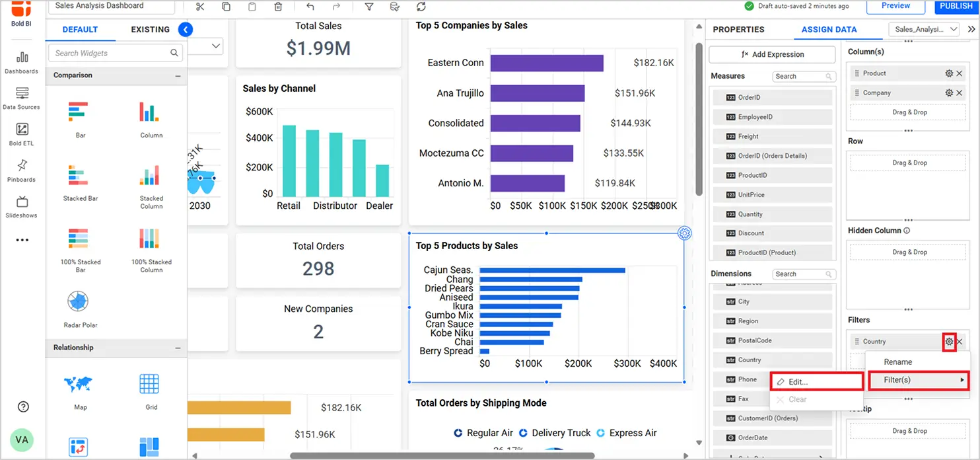Select the Map widget
This screenshot has width=980, height=460.
coord(80,391)
